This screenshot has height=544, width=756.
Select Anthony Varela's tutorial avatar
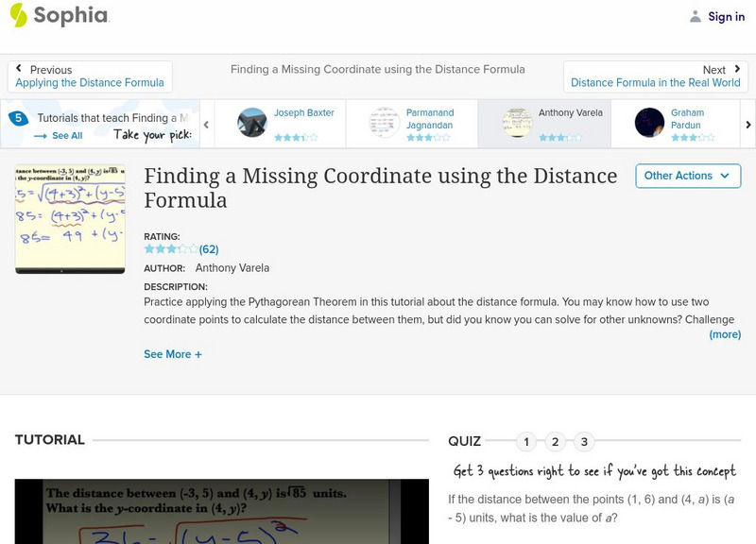tap(517, 123)
